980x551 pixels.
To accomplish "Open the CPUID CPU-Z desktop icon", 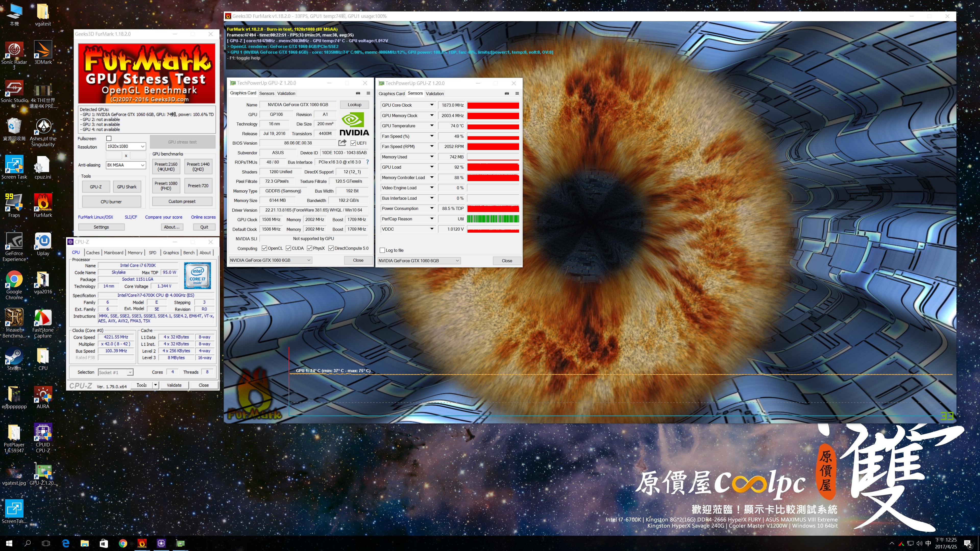I will 43,438.
